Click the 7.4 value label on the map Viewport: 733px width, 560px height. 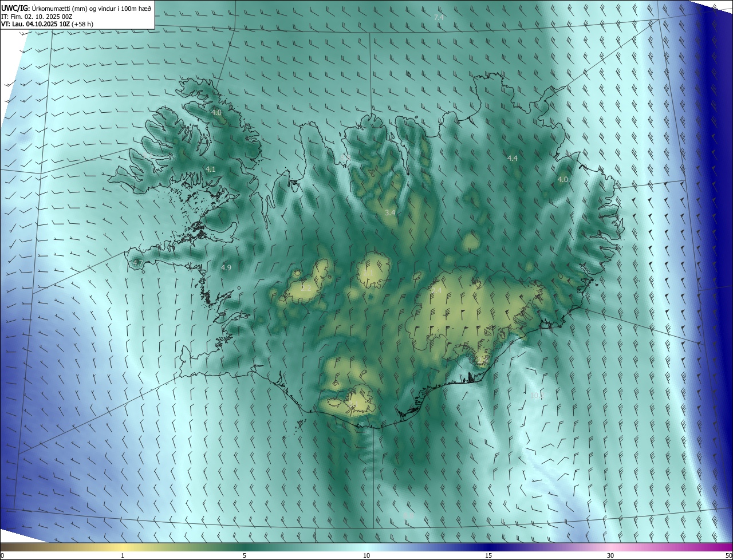click(439, 18)
